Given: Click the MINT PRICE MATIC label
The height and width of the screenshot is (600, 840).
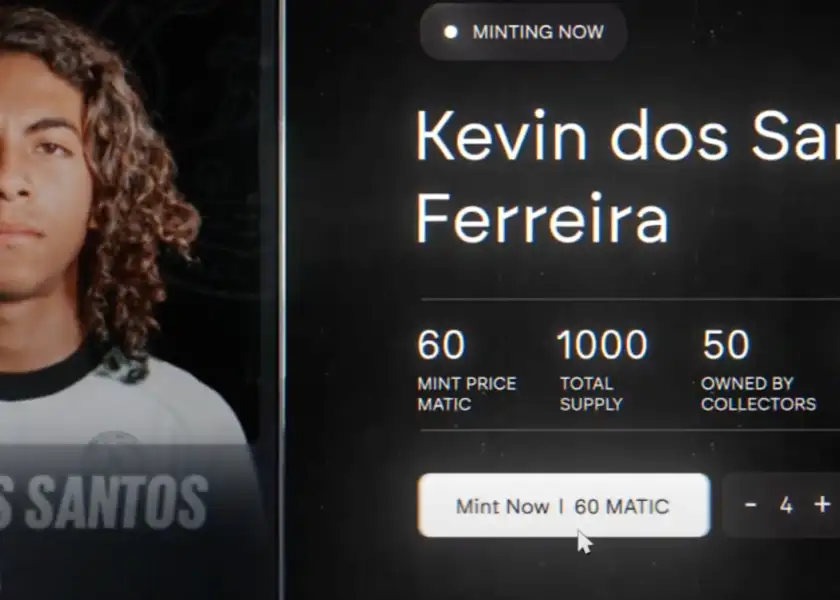Looking at the screenshot, I should coord(467,394).
